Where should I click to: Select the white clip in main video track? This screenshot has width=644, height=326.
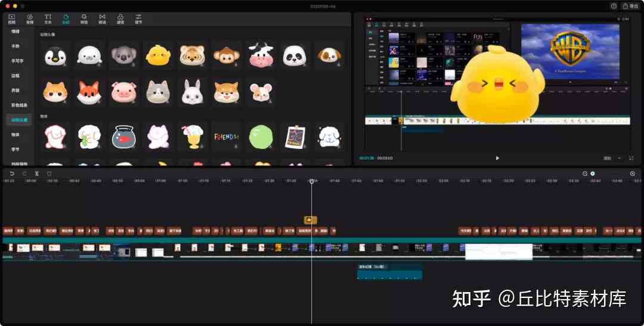pyautogui.click(x=499, y=252)
